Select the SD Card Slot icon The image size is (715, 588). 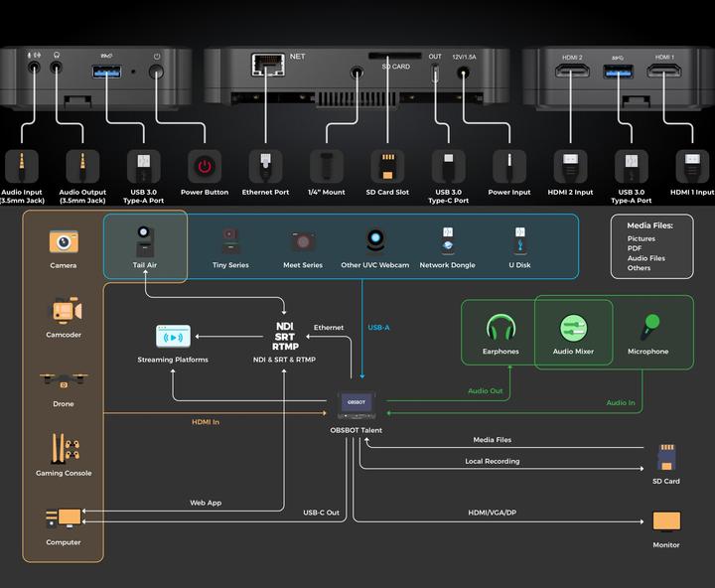[x=387, y=167]
